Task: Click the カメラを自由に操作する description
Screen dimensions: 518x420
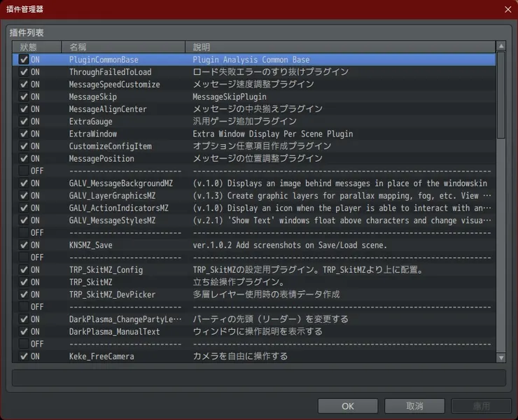Action: click(x=240, y=356)
